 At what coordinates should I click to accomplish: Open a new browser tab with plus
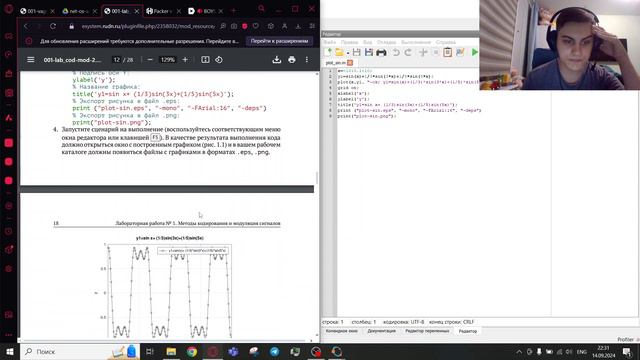[233, 11]
